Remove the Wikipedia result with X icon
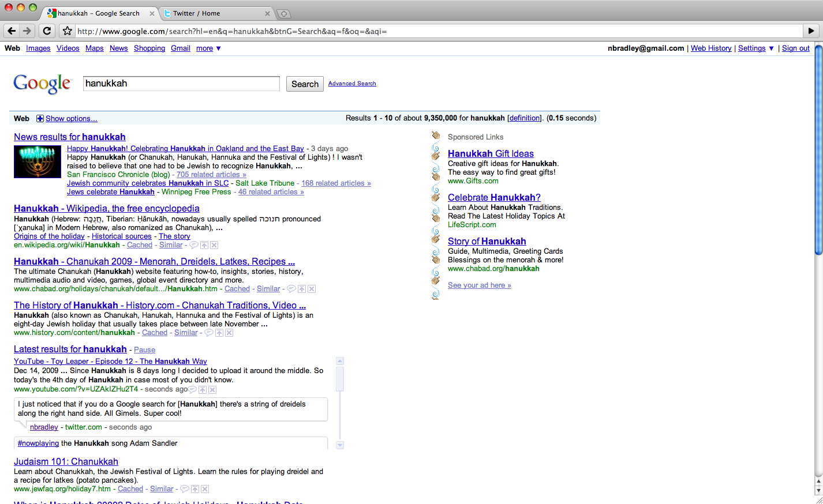 click(x=214, y=245)
